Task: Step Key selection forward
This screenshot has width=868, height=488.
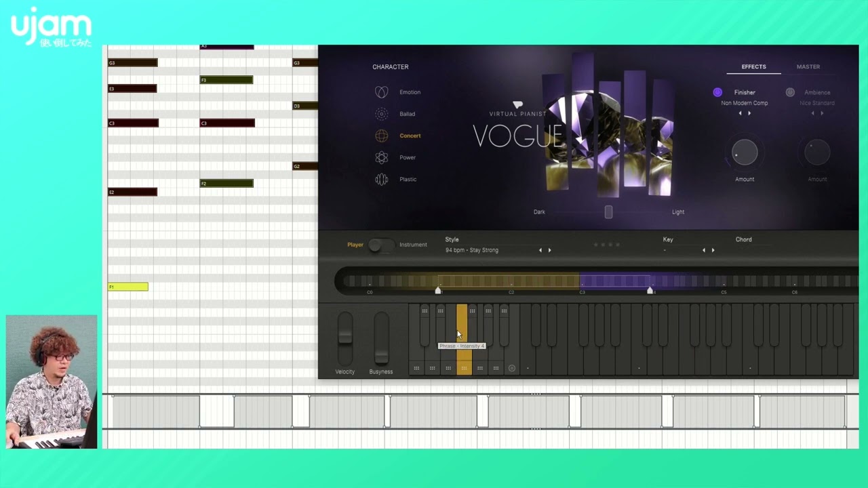Action: pos(713,250)
